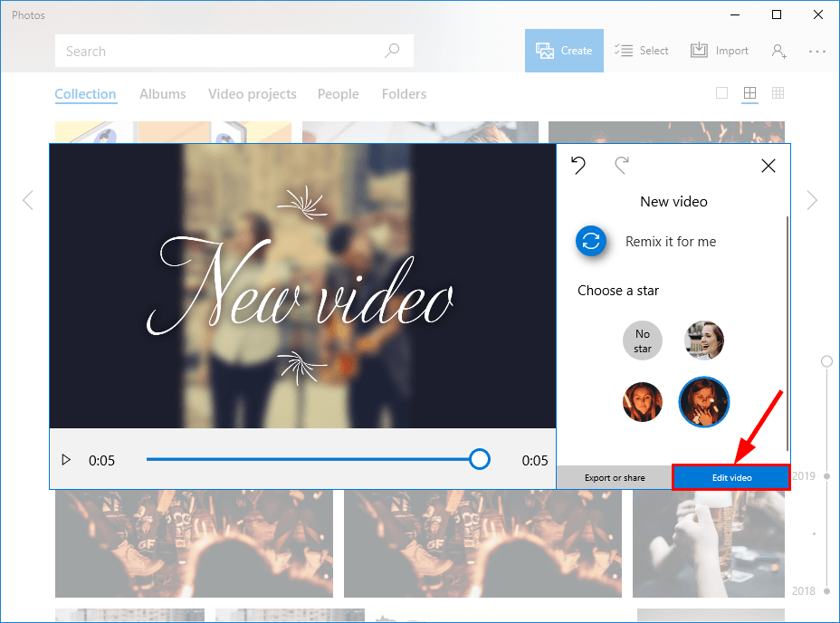Screen dimensions: 840x623
Task: Click the Select button
Action: 641,51
